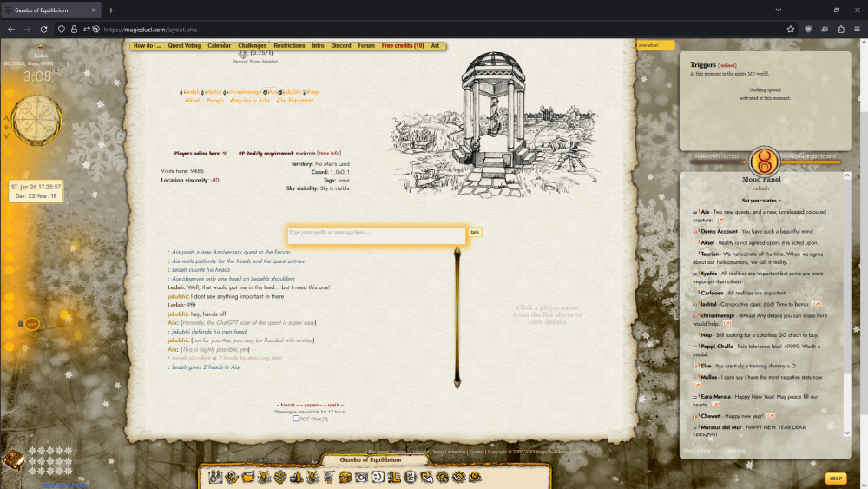Click the vertical chat slider bar
868x489 pixels.
(x=457, y=317)
